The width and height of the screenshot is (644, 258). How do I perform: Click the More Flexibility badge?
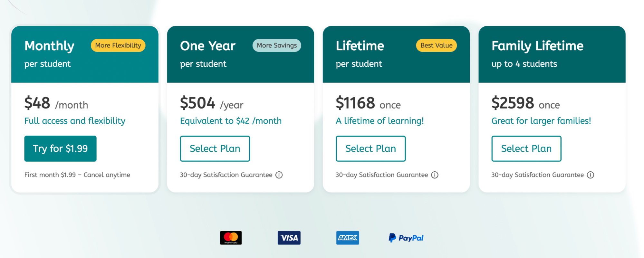pos(118,45)
